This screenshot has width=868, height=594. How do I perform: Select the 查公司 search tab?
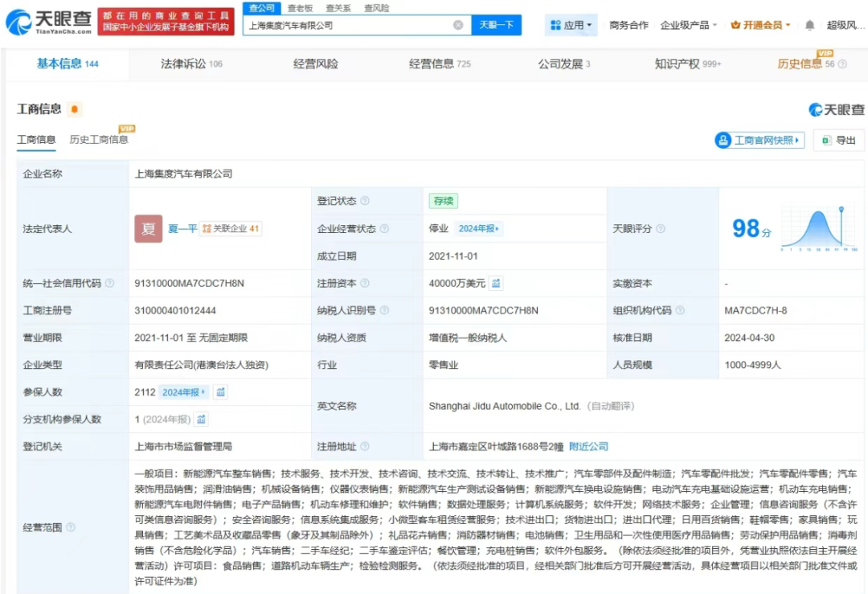coord(262,8)
